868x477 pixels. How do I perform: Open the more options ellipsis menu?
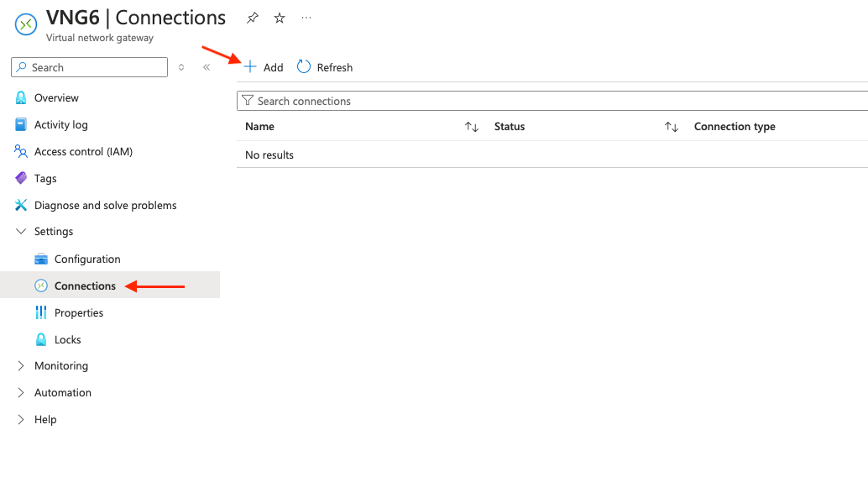pos(306,18)
